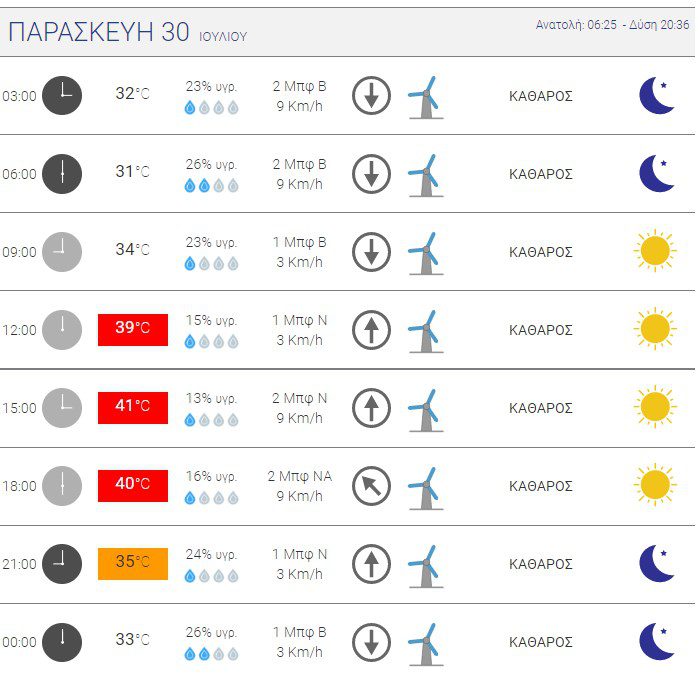
Task: Click the red 39°C temperature box
Action: pyautogui.click(x=133, y=330)
